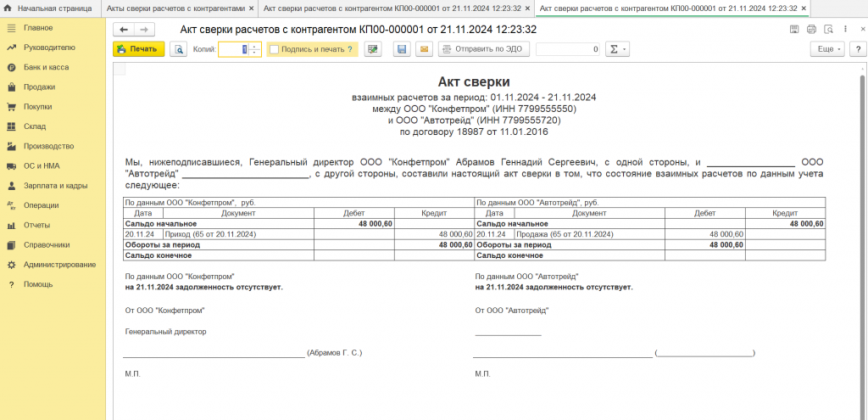This screenshot has height=420, width=868.
Task: Click right Сальдо конечное row label
Action: [509, 255]
